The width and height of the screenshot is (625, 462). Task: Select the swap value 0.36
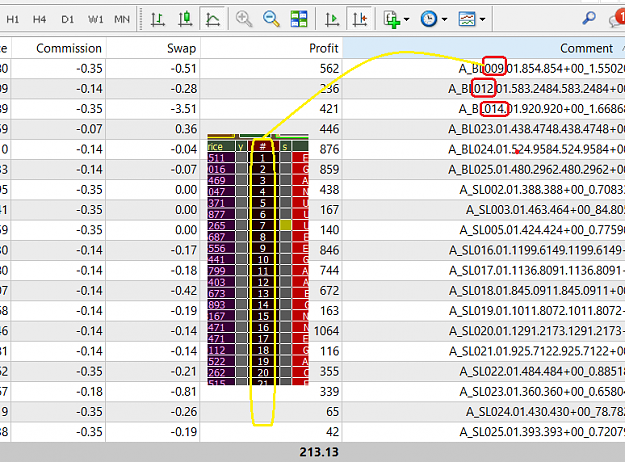(x=186, y=129)
